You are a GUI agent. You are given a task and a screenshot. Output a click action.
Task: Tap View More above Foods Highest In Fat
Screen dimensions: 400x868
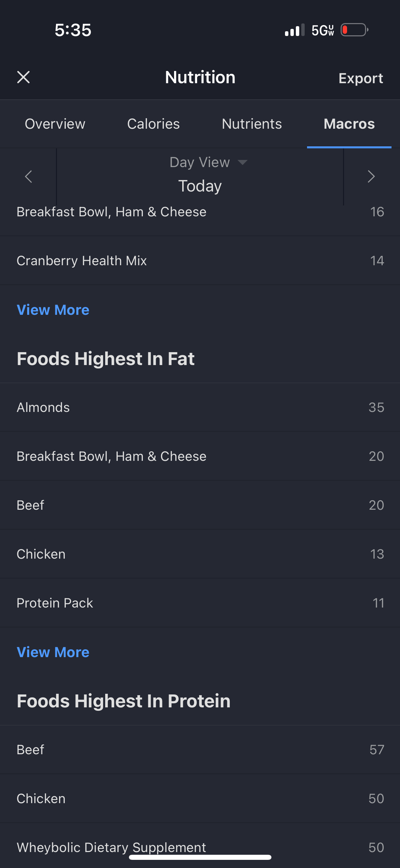53,310
